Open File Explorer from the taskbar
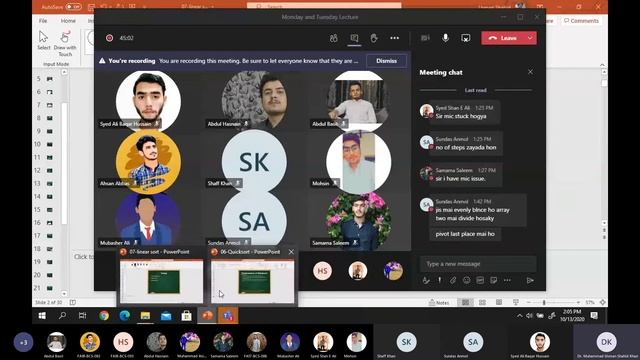This screenshot has height=360, width=640. [x=145, y=316]
